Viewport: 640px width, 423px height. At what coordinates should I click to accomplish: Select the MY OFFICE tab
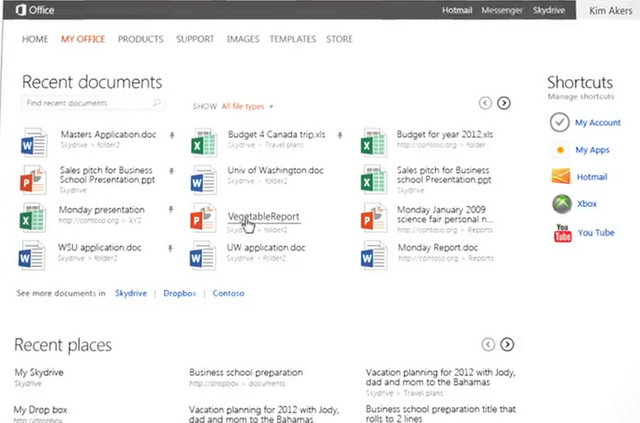[x=83, y=39]
